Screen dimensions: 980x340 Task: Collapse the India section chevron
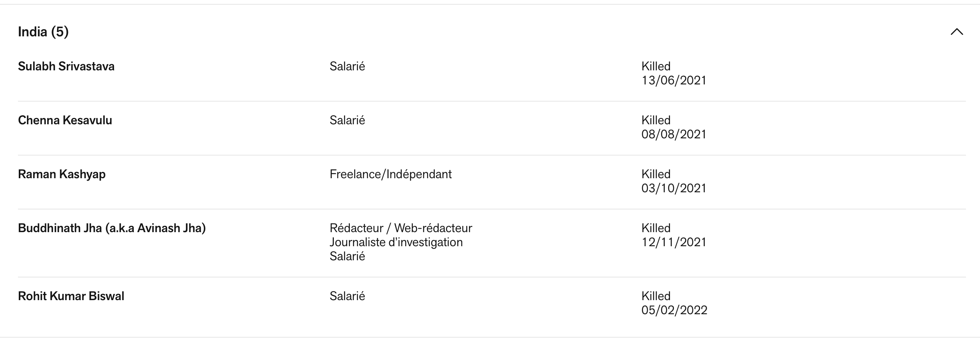tap(957, 32)
